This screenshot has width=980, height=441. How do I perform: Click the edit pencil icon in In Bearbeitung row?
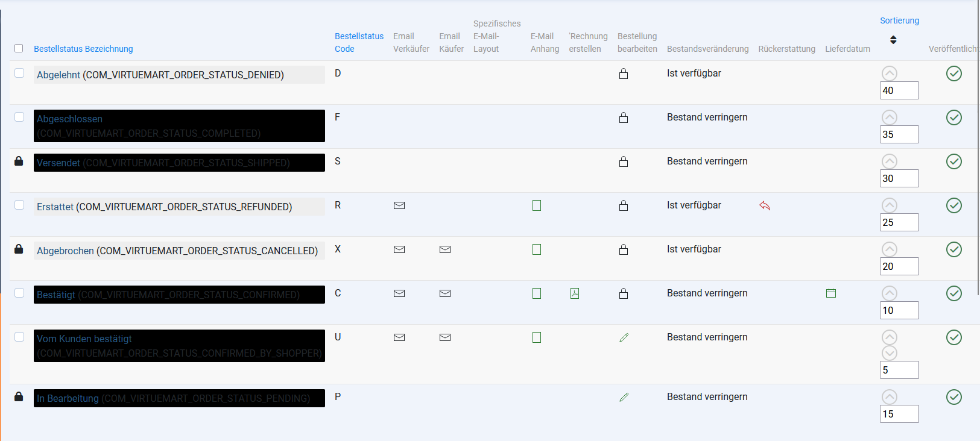624,398
